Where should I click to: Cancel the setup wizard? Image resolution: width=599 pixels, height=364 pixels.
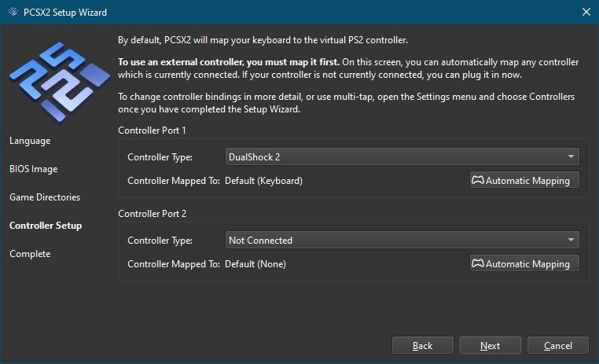tap(558, 345)
